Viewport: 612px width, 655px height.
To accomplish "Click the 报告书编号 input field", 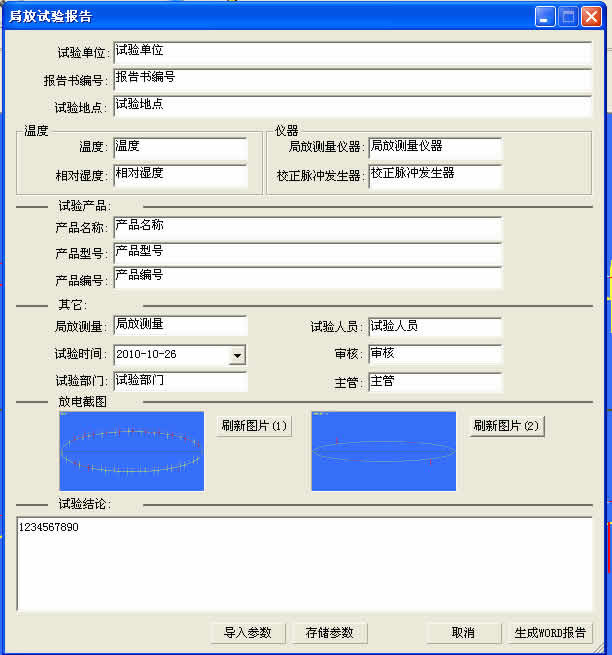I will pos(353,80).
